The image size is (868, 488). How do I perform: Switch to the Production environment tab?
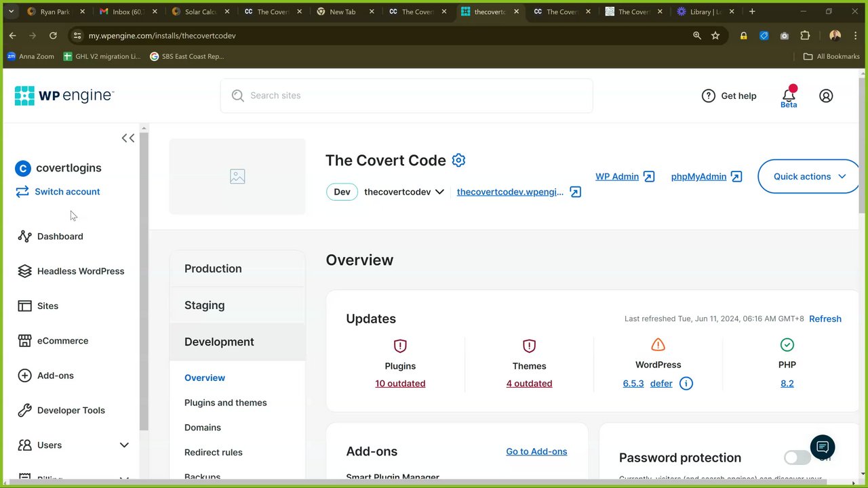213,268
